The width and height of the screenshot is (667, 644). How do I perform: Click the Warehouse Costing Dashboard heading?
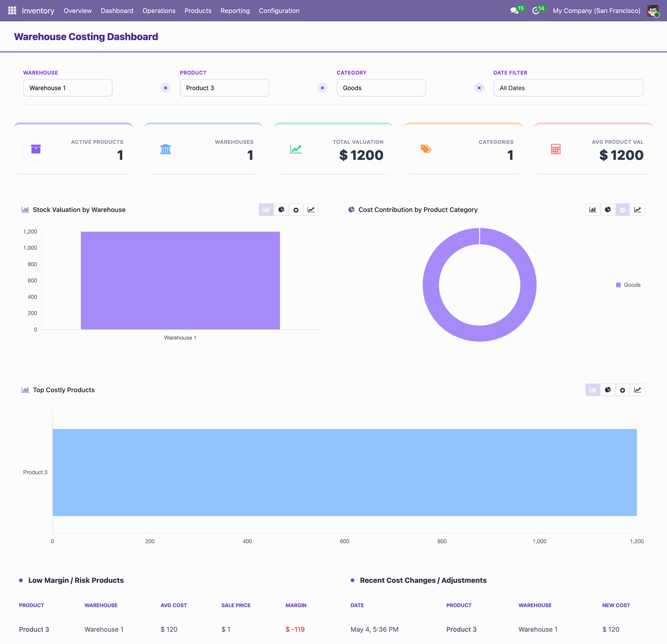click(86, 36)
